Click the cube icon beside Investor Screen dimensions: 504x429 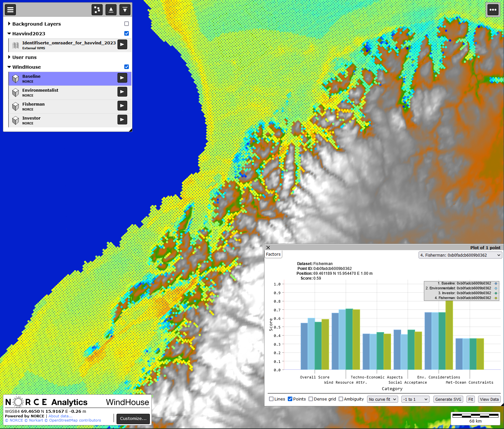click(x=16, y=121)
